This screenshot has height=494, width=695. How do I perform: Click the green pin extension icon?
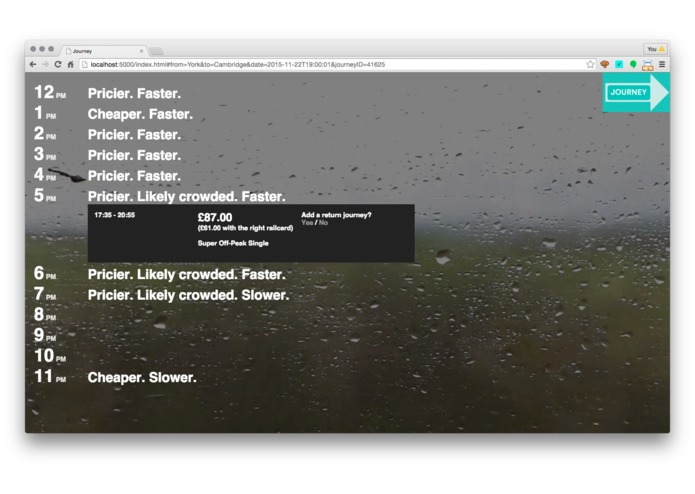point(633,65)
